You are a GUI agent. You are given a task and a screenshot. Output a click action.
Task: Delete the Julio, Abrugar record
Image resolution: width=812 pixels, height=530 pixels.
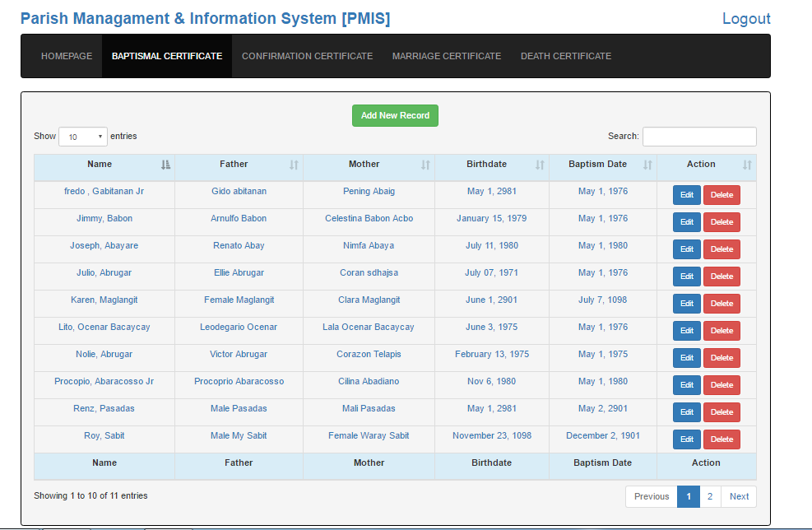[x=722, y=277]
